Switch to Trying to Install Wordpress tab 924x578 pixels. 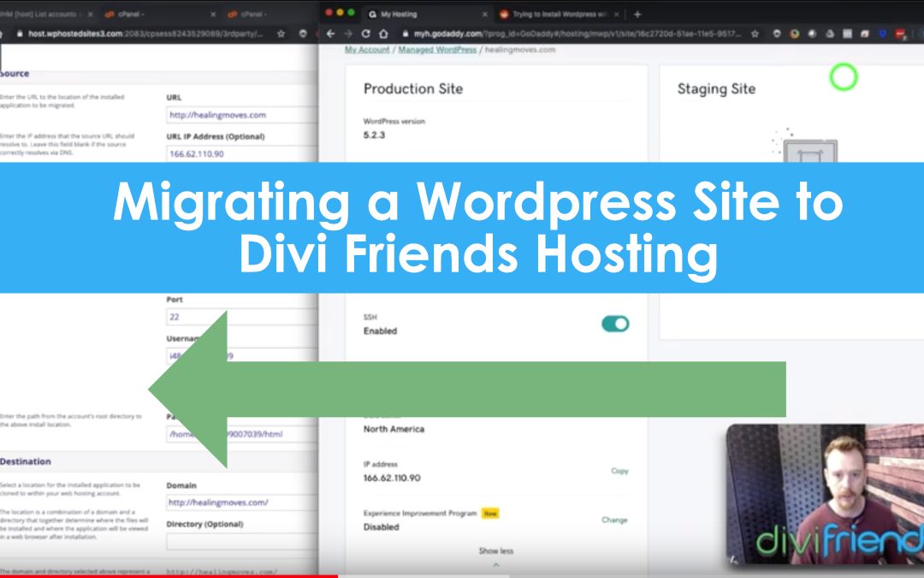coord(559,15)
